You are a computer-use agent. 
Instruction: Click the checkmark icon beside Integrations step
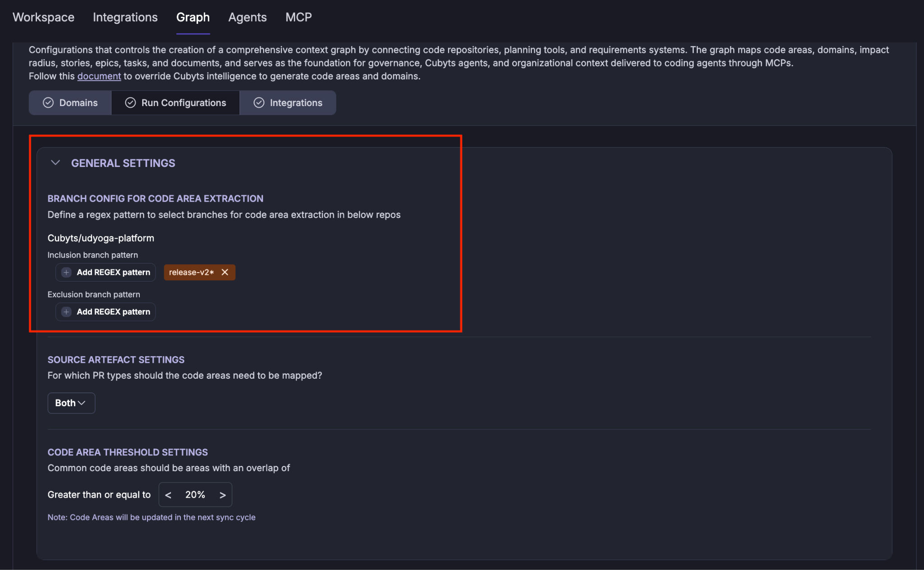(259, 102)
